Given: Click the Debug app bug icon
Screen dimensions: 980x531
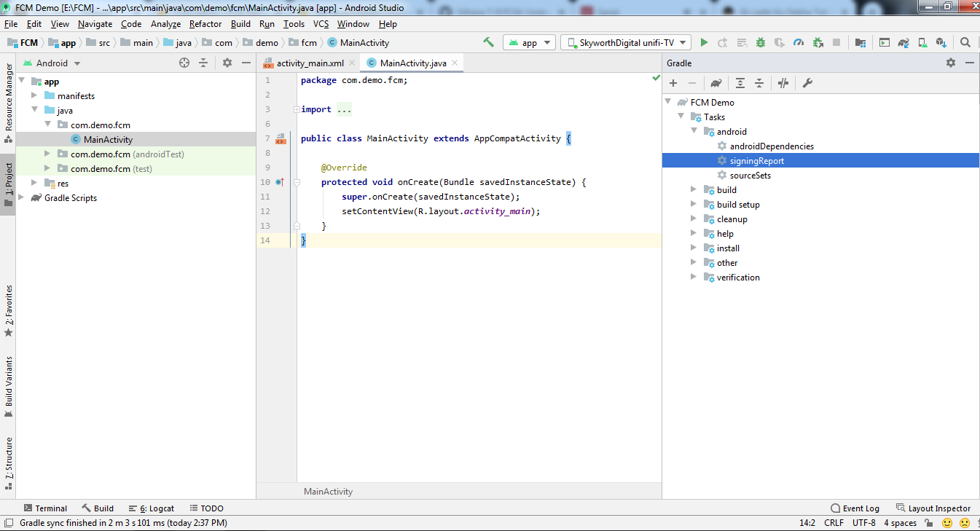Looking at the screenshot, I should pyautogui.click(x=761, y=43).
